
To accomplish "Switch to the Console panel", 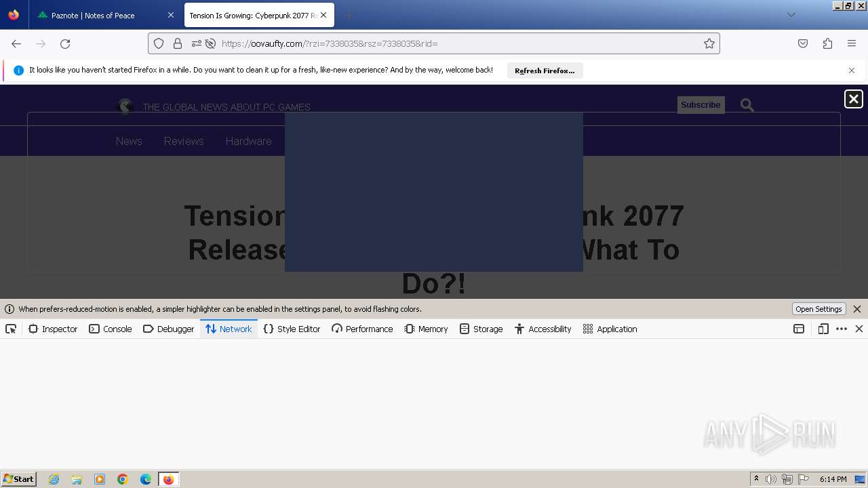I will pos(111,329).
